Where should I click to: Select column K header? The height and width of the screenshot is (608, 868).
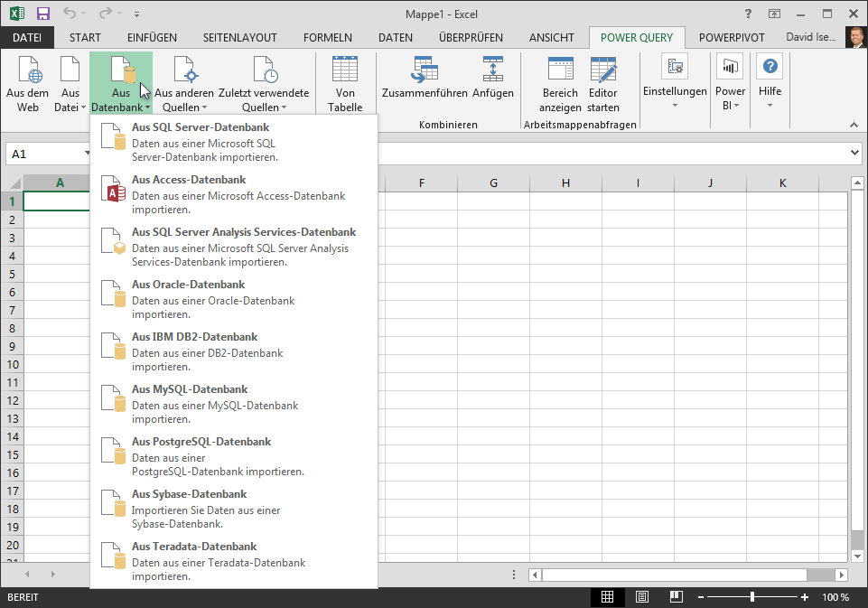coord(783,182)
